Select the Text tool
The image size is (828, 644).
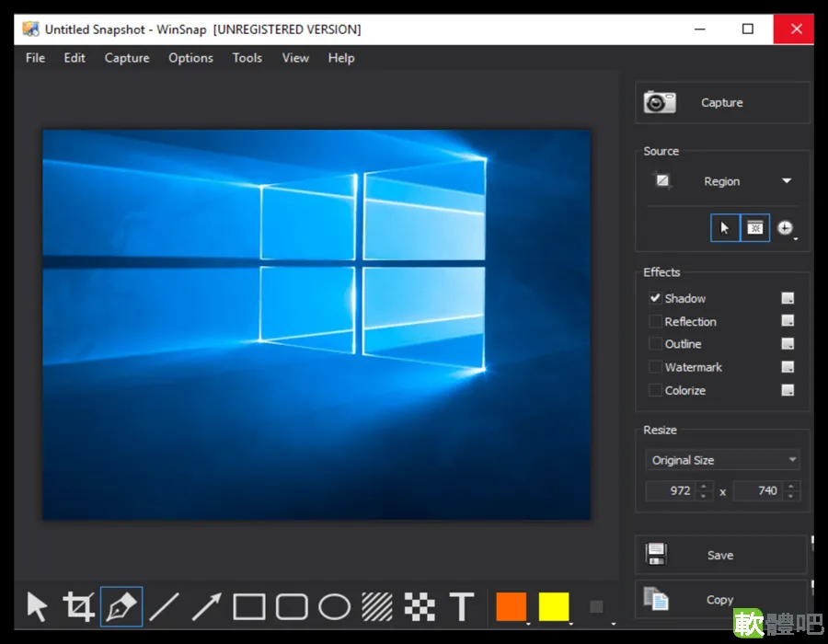click(x=462, y=606)
